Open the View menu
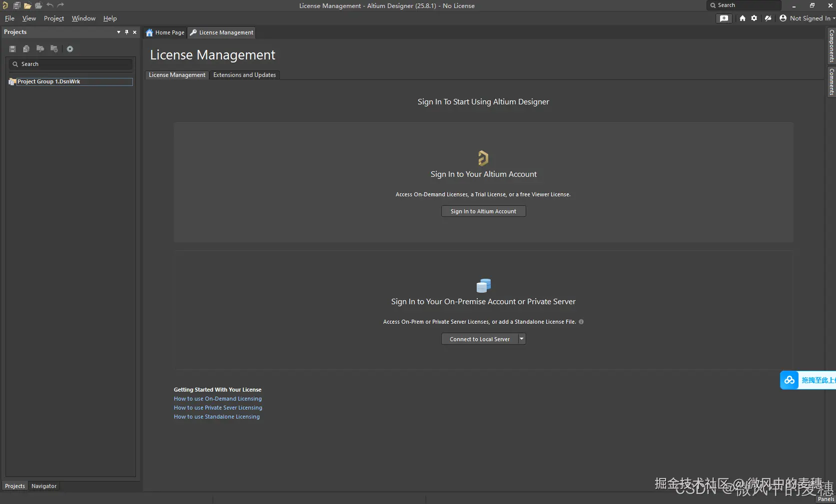Viewport: 836px width, 504px height. (x=29, y=18)
